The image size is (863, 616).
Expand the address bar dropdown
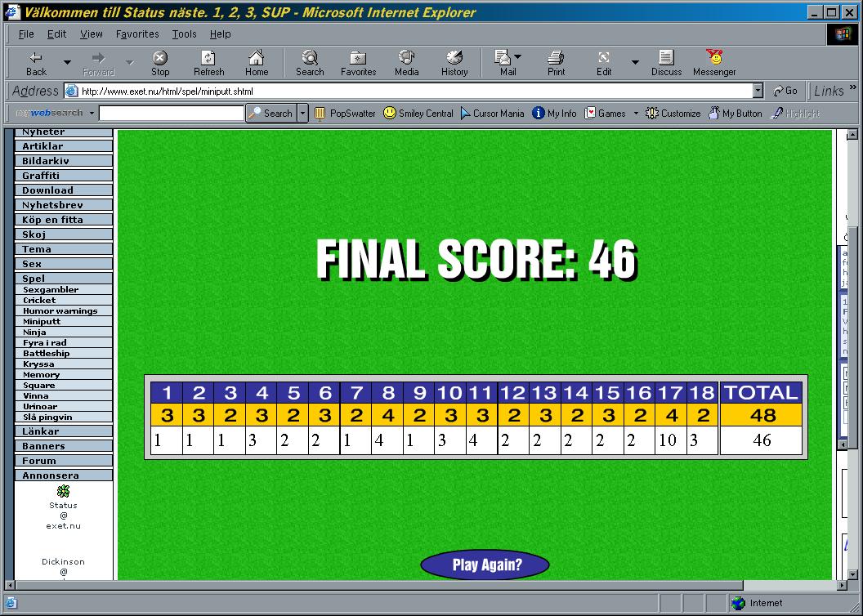(758, 91)
